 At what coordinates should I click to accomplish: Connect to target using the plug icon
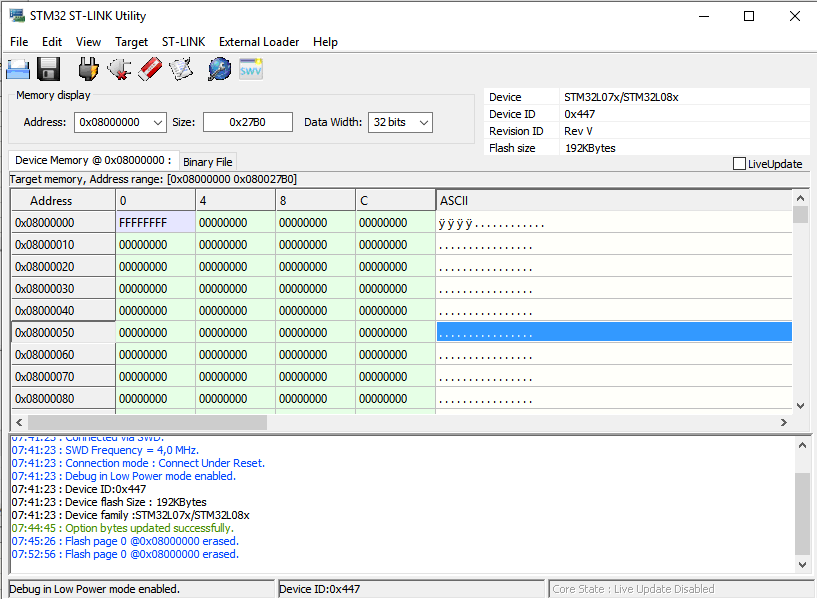pos(88,69)
